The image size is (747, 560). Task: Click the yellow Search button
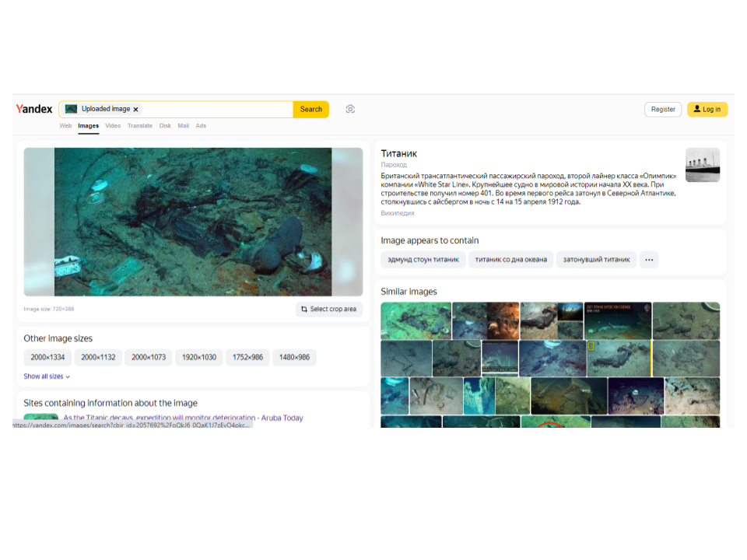click(x=310, y=110)
